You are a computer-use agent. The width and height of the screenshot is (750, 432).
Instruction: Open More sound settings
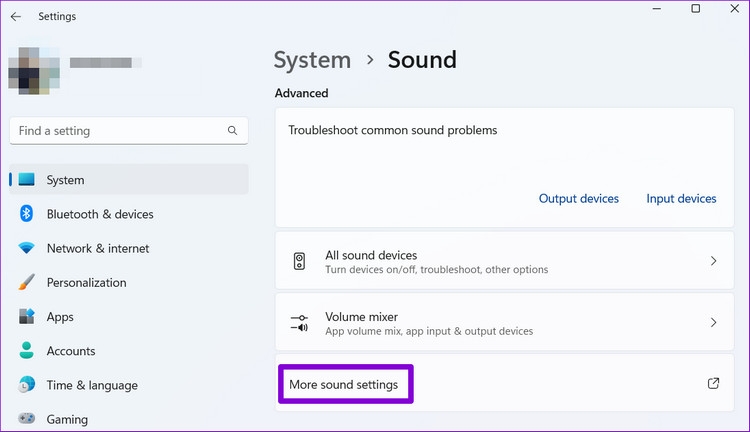point(344,385)
